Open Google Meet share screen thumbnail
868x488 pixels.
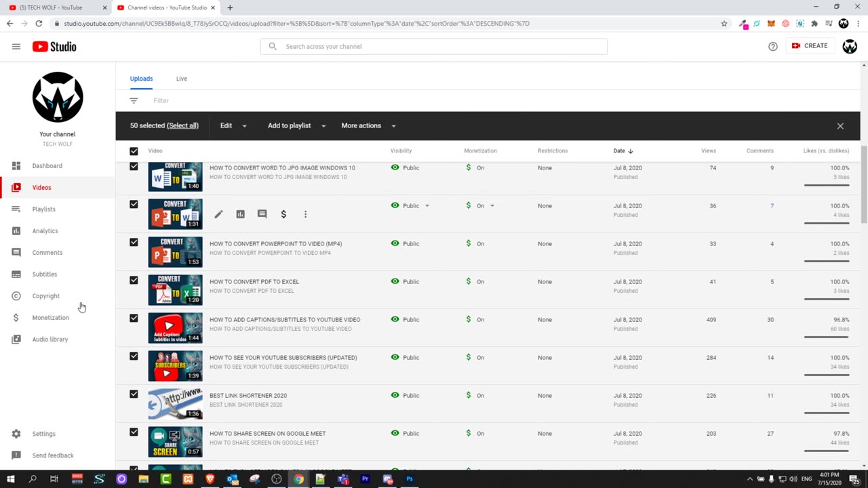point(175,442)
